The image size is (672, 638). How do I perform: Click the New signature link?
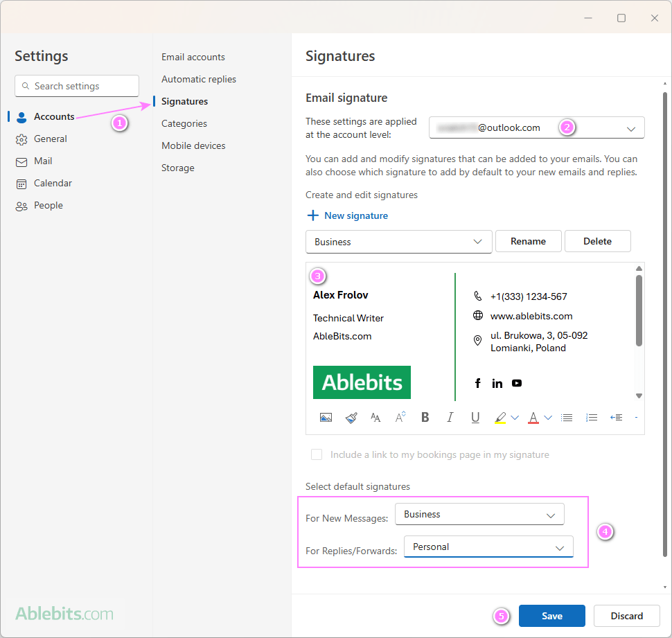pyautogui.click(x=355, y=215)
